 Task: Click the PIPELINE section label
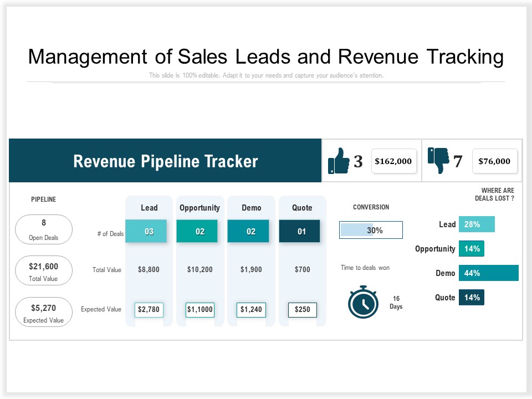tap(43, 199)
